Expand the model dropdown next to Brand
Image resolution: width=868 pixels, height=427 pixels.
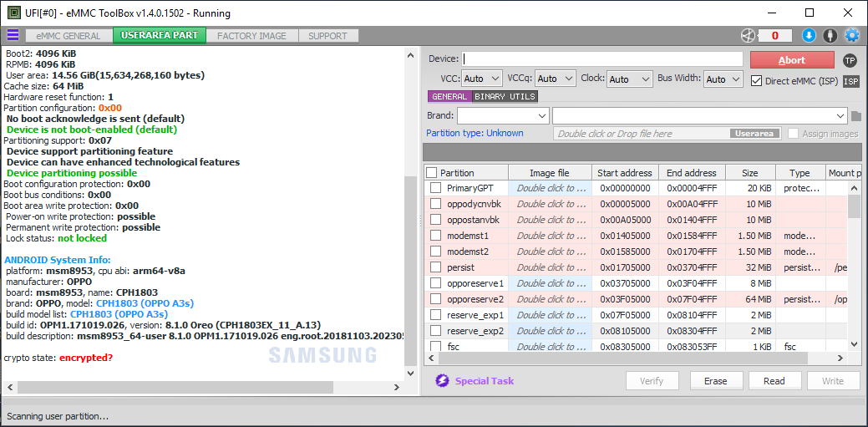(700, 116)
